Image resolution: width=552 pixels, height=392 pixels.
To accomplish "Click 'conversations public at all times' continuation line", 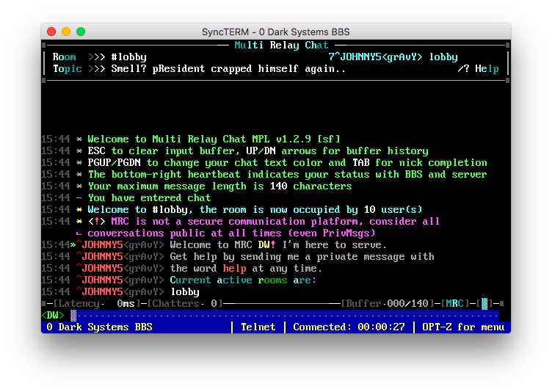I will [x=231, y=233].
